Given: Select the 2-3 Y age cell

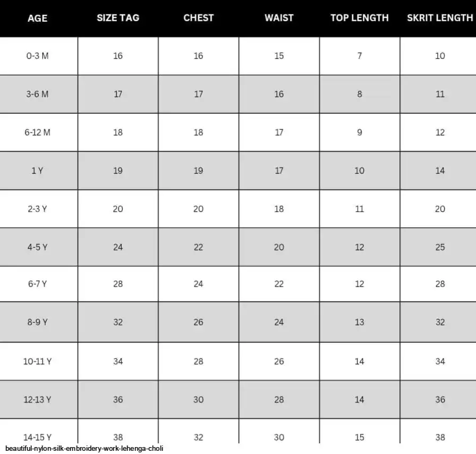Looking at the screenshot, I should pyautogui.click(x=37, y=209).
